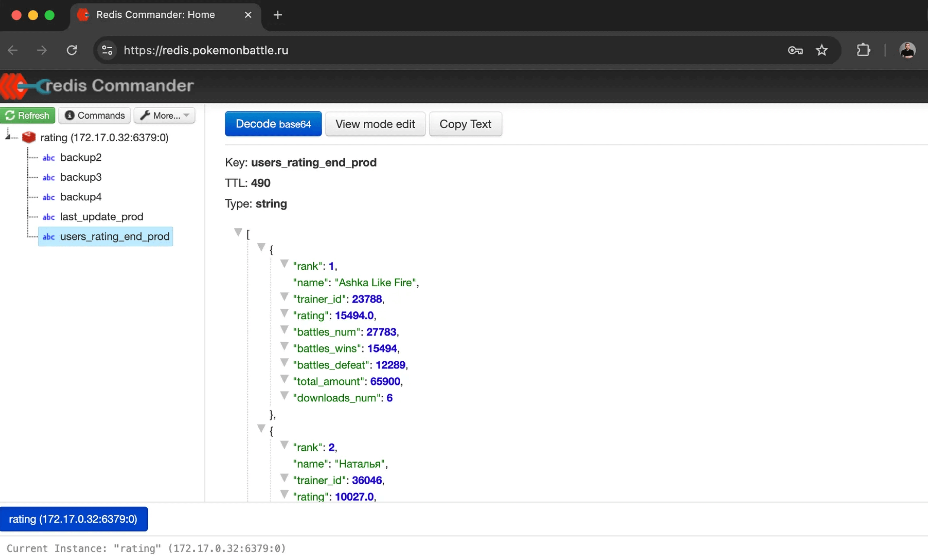Image resolution: width=928 pixels, height=560 pixels.
Task: Toggle View mode edit
Action: coord(375,124)
